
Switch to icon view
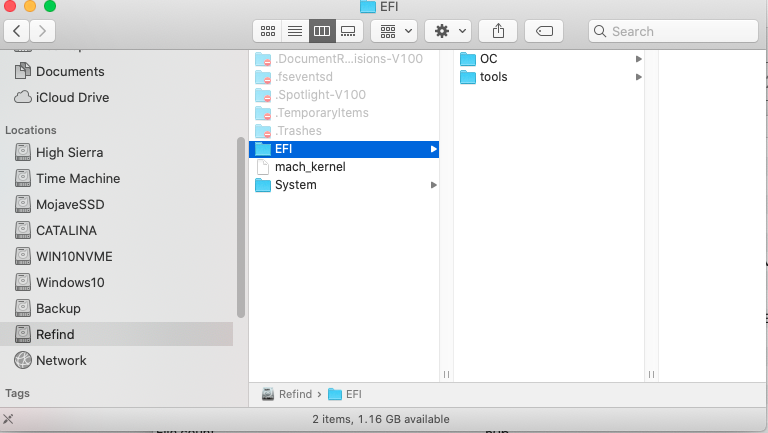point(267,31)
